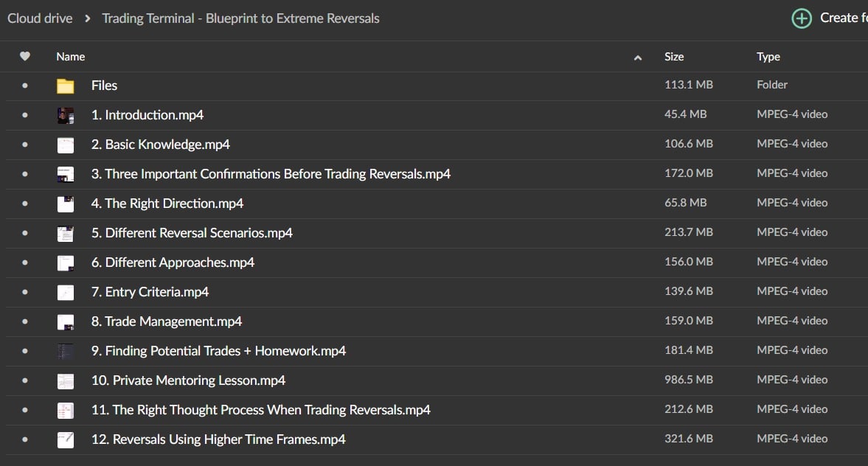This screenshot has height=466, width=868.
Task: Click thumbnail icon of 3. Three Important Confirmations
Action: [66, 174]
